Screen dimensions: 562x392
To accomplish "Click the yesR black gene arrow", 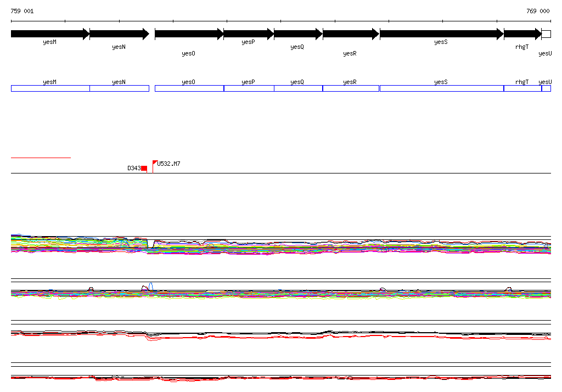I will pyautogui.click(x=351, y=34).
